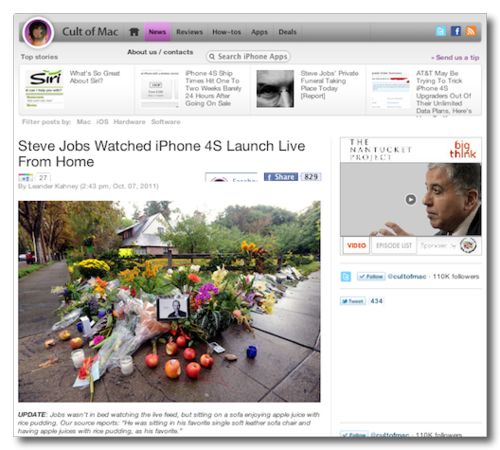
Task: Open author name Leander Kahney
Action: (53, 186)
